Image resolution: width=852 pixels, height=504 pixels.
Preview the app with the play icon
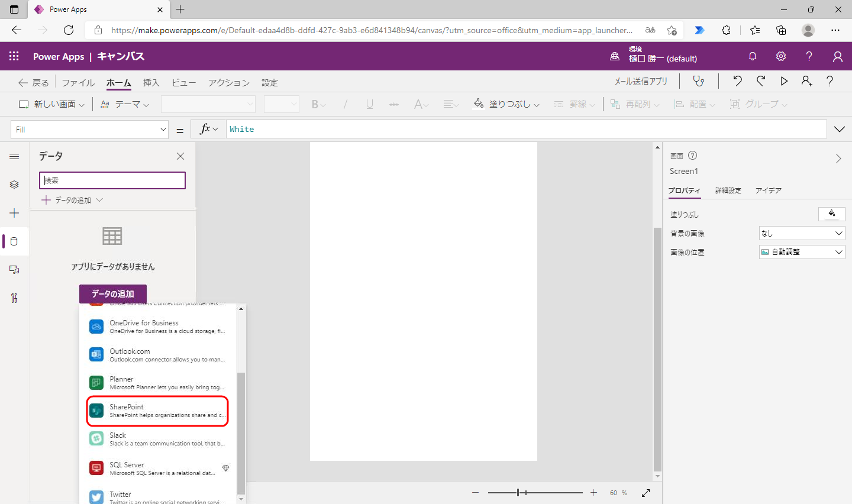(x=784, y=81)
